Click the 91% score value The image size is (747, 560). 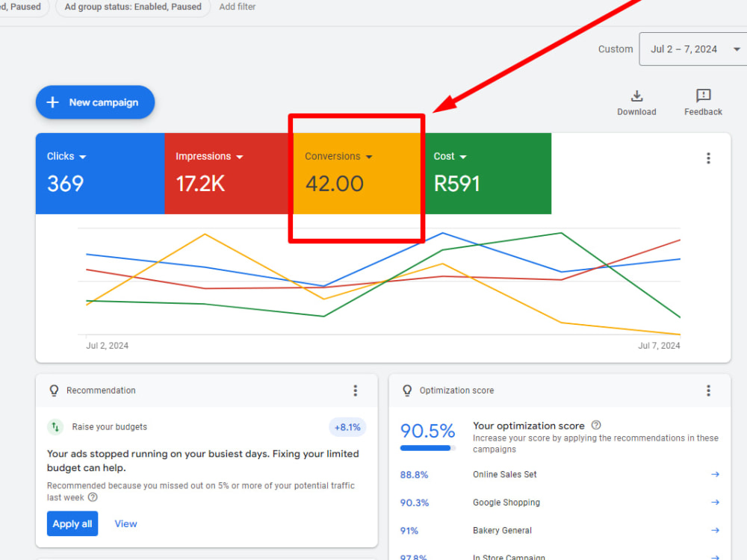pyautogui.click(x=409, y=530)
